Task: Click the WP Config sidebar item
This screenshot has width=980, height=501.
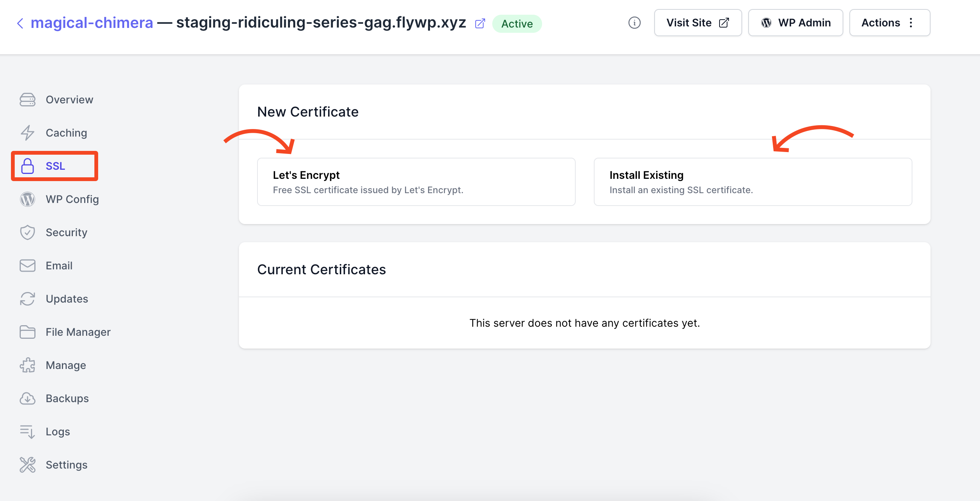Action: (72, 199)
